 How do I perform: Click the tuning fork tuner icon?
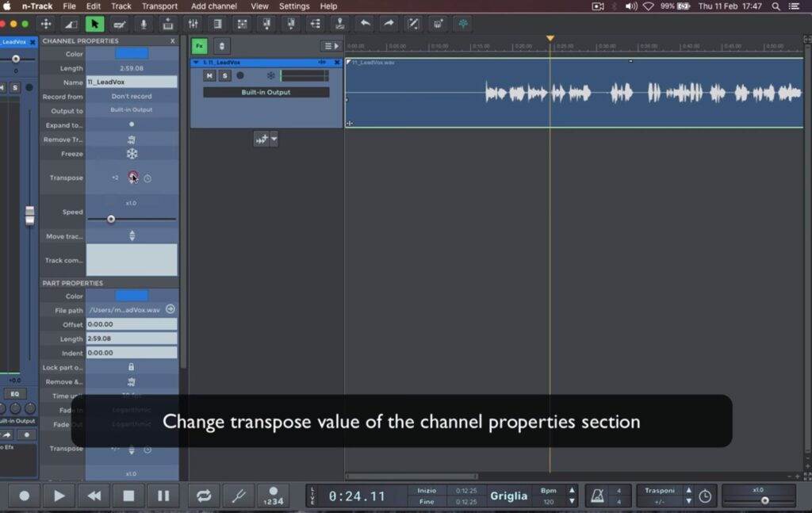click(239, 496)
